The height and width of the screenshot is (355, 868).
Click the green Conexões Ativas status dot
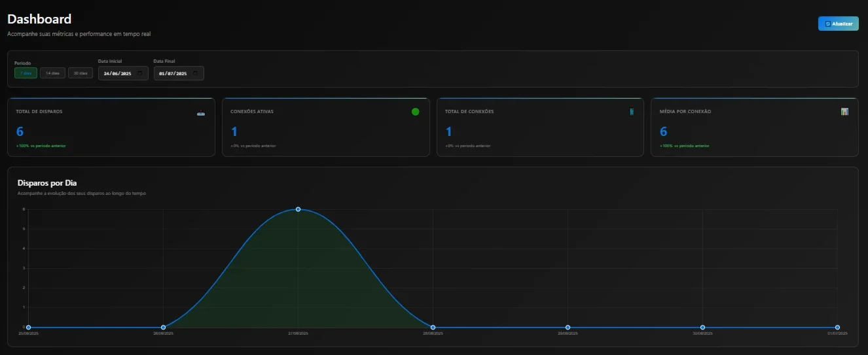pos(415,112)
